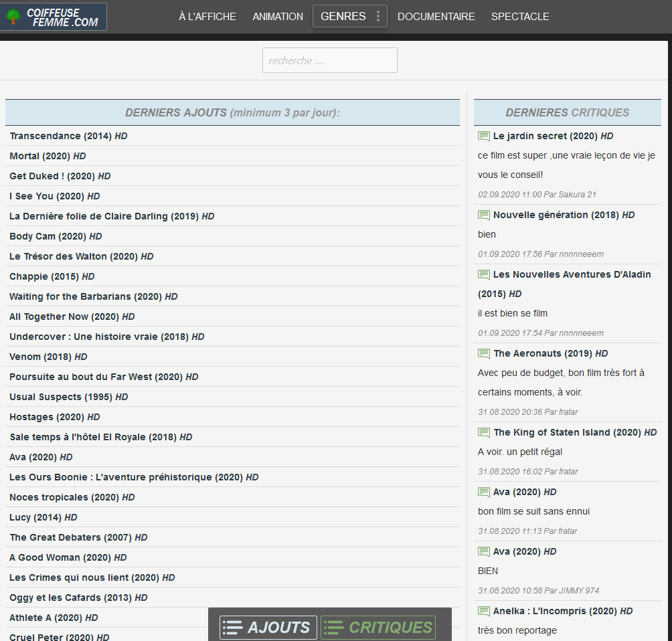The image size is (672, 641).
Task: Open Undercover : Une histoire vraie (2018)
Action: [106, 337]
